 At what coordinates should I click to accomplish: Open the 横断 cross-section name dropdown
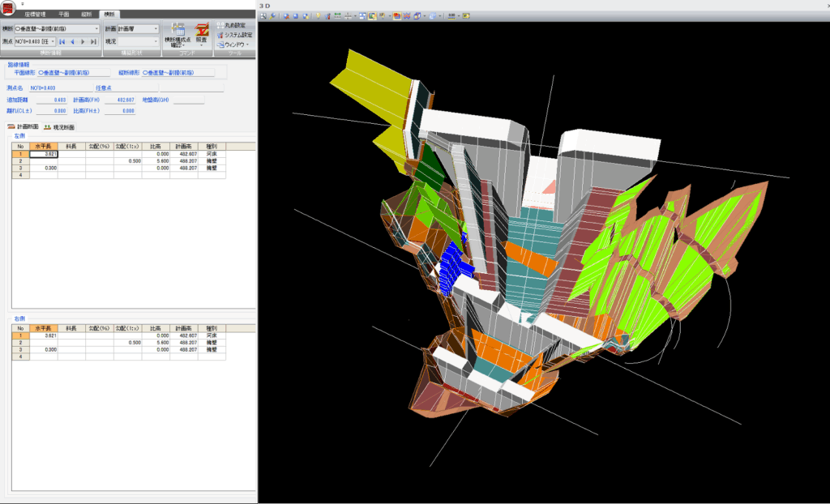tap(96, 28)
